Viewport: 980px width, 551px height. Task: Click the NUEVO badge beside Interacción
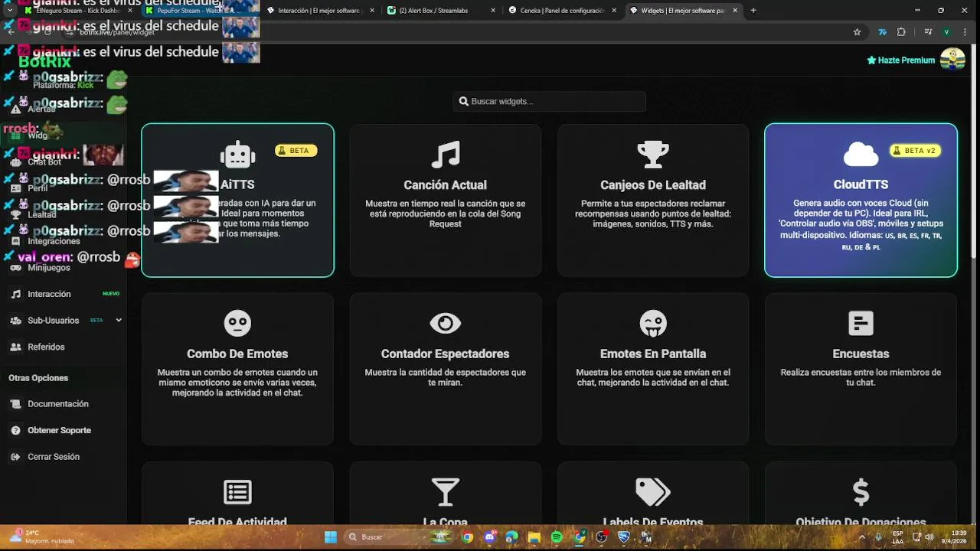point(111,294)
